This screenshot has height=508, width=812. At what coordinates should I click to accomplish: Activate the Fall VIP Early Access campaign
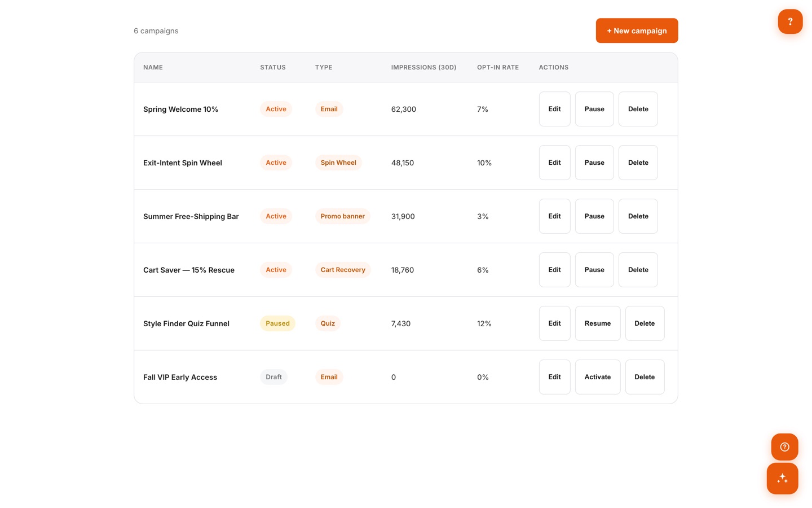(x=598, y=377)
